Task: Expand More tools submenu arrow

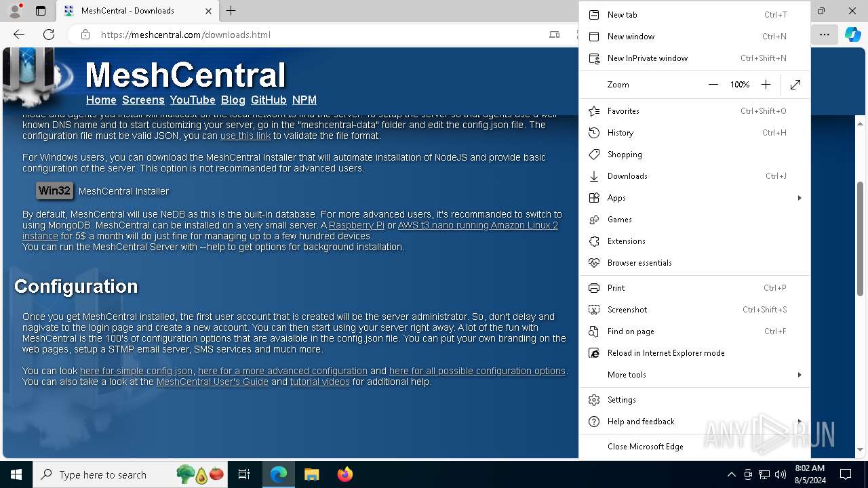Action: click(x=800, y=375)
